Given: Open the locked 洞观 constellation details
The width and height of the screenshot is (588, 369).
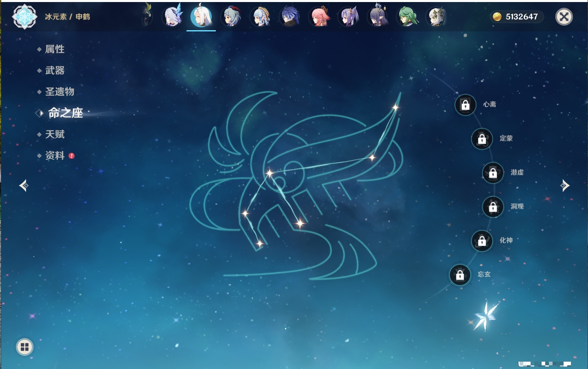Looking at the screenshot, I should tap(493, 207).
